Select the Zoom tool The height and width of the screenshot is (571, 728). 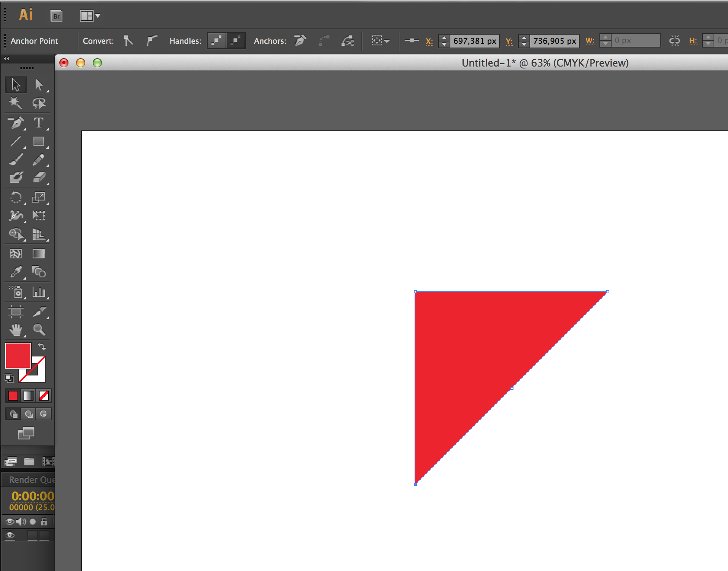click(39, 330)
